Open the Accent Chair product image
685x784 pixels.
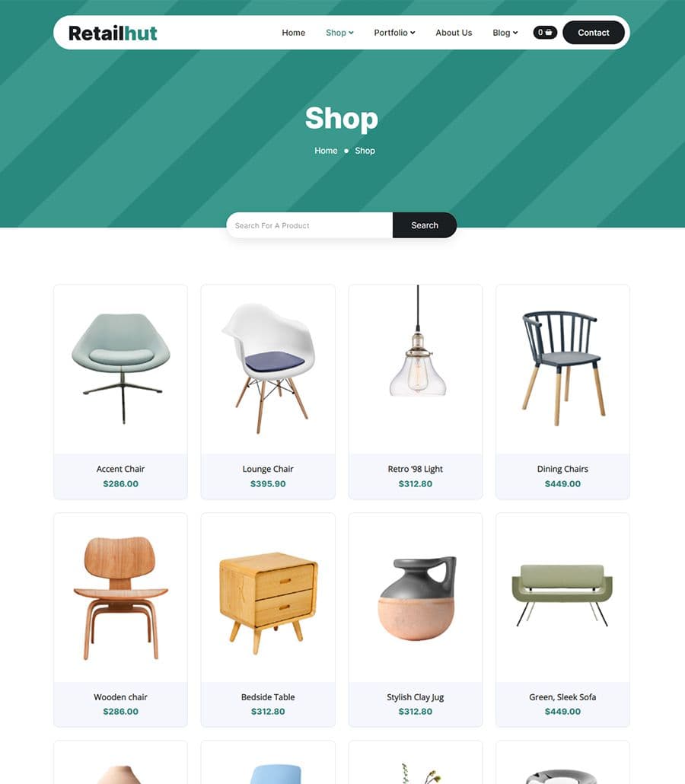120,369
